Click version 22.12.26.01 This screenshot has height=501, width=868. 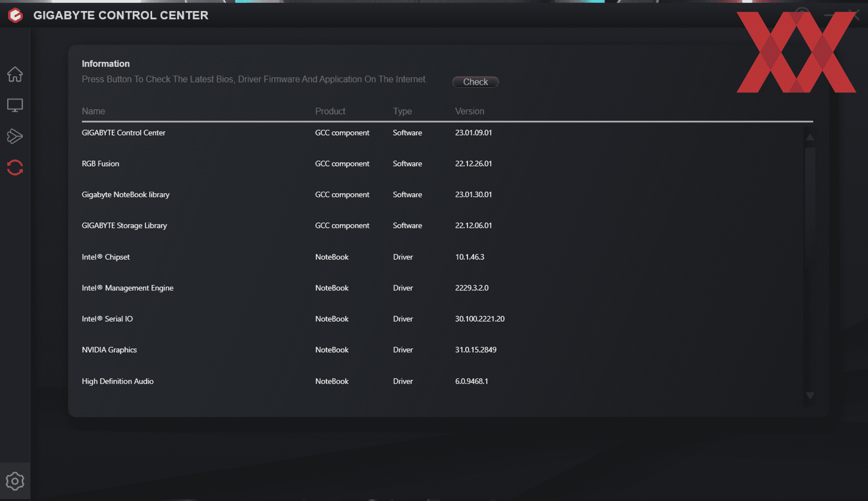coord(473,164)
